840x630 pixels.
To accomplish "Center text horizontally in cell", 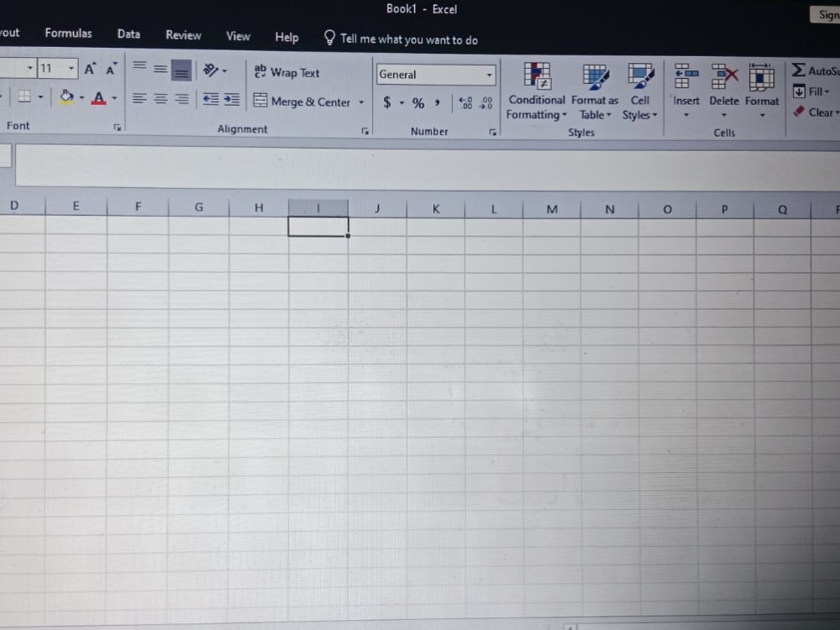I will [160, 98].
